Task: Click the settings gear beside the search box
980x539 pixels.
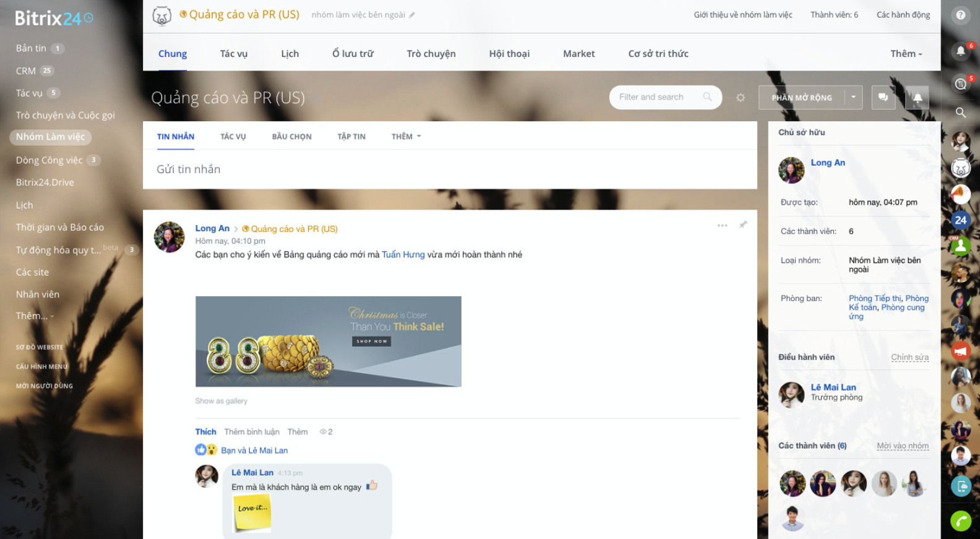Action: (741, 98)
